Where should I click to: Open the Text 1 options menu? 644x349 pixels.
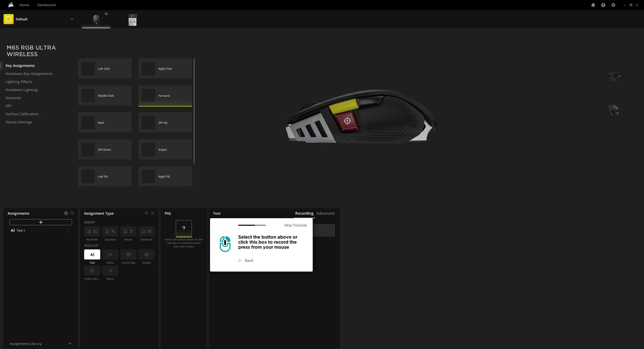(68, 230)
